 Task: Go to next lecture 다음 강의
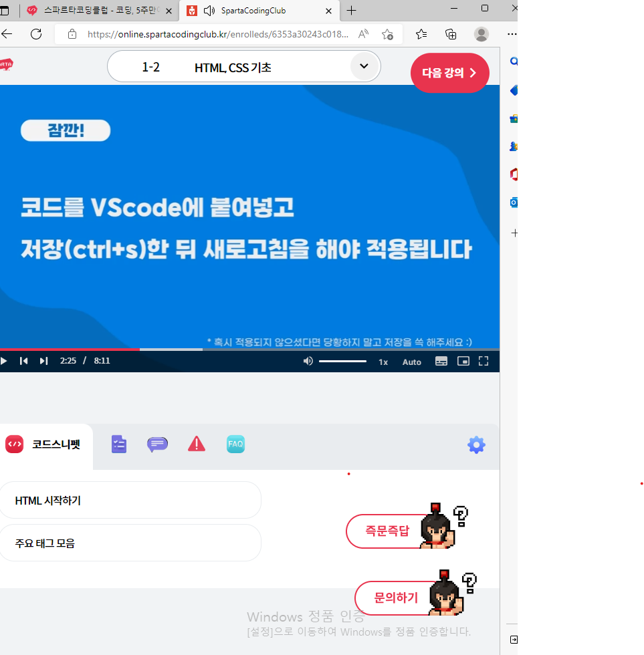(x=449, y=73)
